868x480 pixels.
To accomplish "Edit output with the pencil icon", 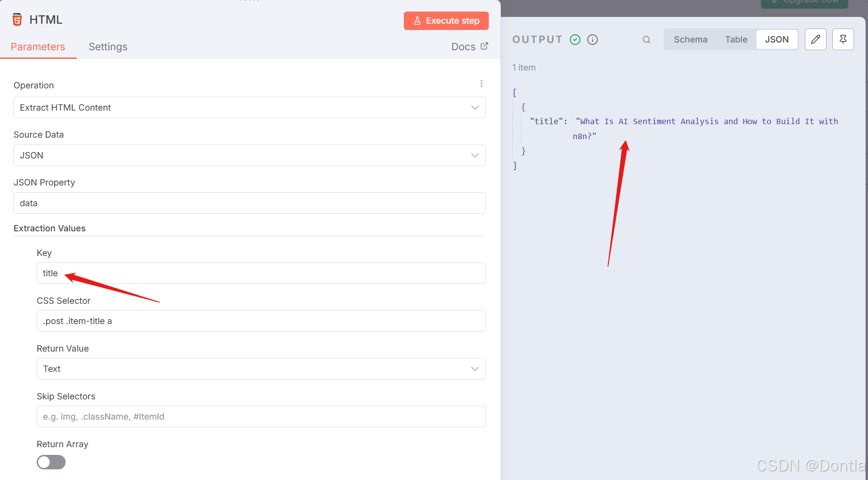I will point(815,40).
